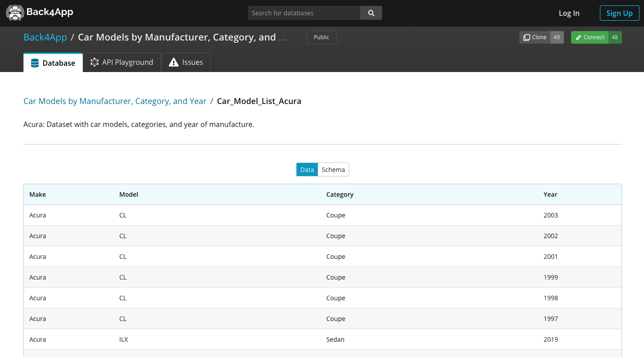
Task: Click the Sedan category cell
Action: [x=335, y=339]
